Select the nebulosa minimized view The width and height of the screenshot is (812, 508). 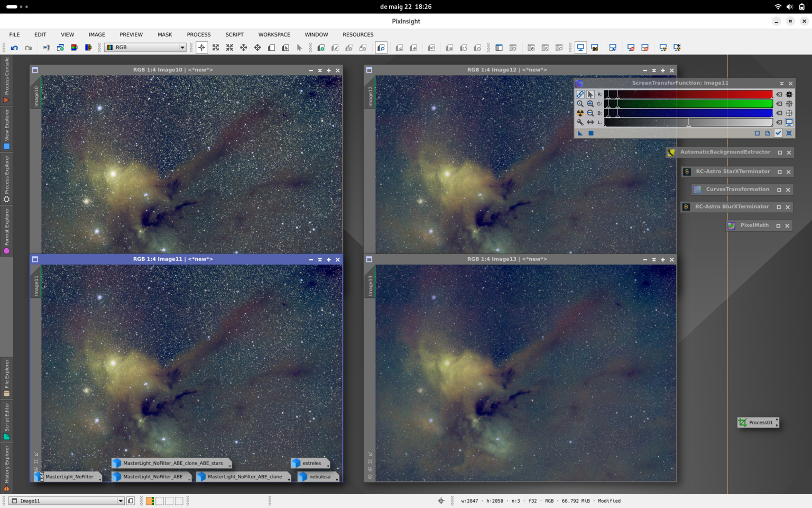pos(319,477)
